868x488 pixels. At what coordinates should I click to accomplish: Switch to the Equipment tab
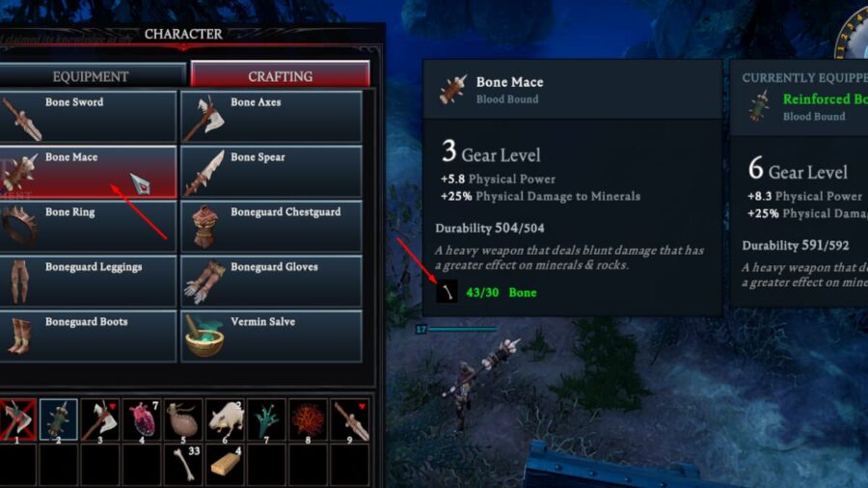92,76
